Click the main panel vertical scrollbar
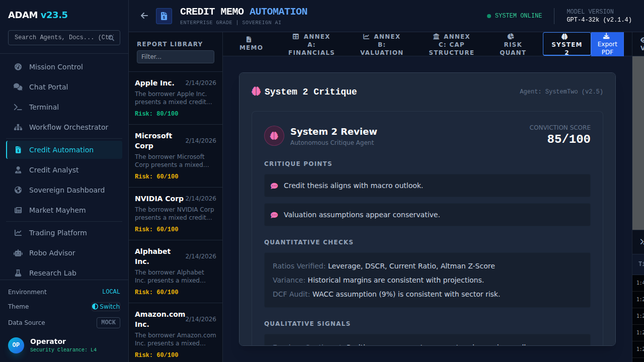644x362 pixels. tap(637, 143)
